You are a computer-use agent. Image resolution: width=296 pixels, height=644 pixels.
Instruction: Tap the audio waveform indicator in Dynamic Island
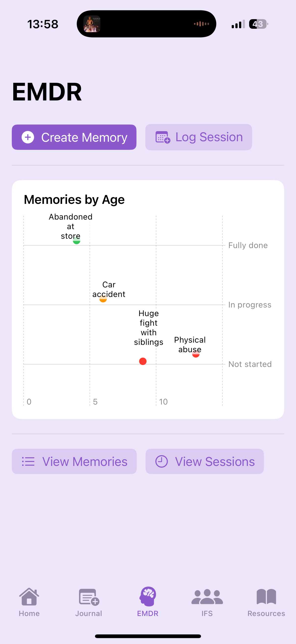202,24
